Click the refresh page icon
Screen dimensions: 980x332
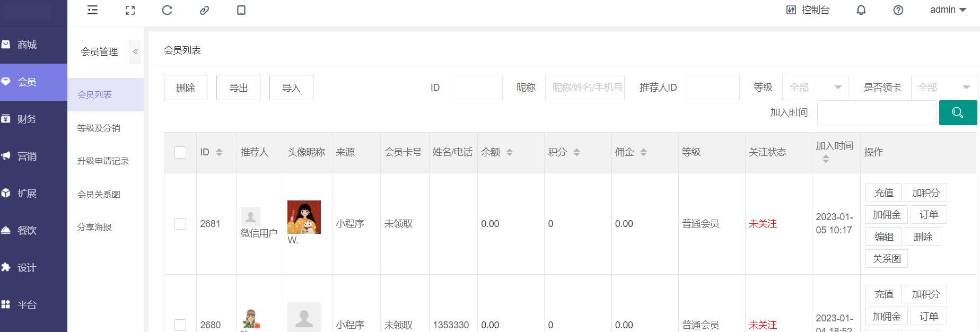(x=167, y=10)
